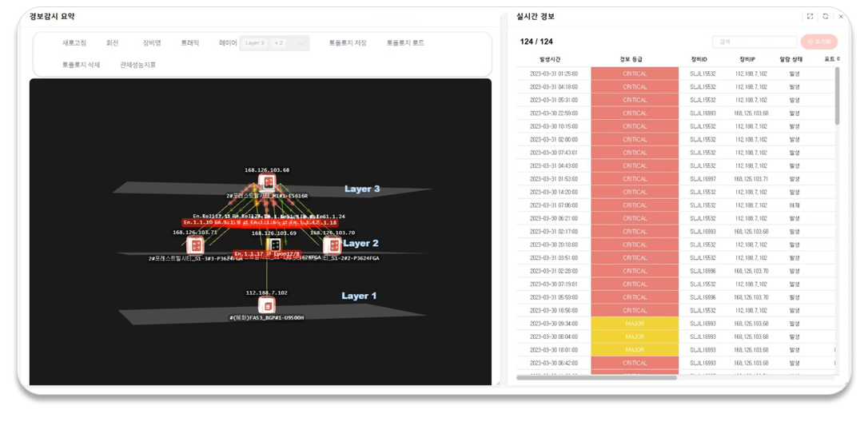Click the 168.126.103.68 switch node icon
868x438 pixels.
click(268, 182)
